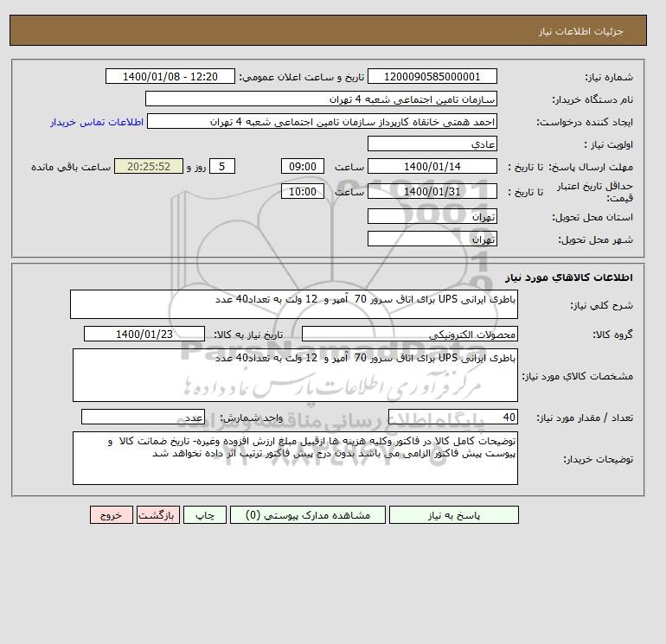The image size is (666, 644).
Task: Click the شماره نیاز label
Action: tap(609, 77)
